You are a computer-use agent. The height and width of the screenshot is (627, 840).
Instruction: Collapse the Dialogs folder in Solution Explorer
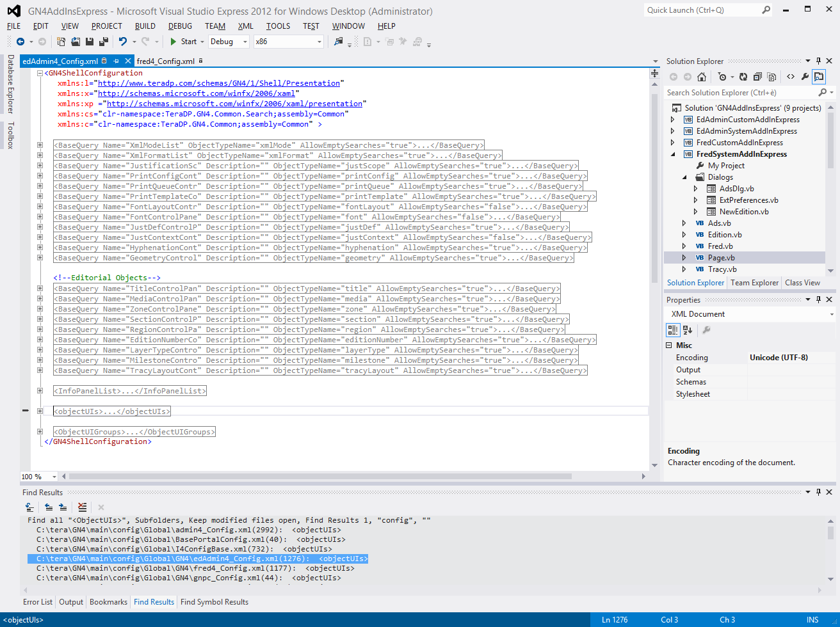point(684,177)
